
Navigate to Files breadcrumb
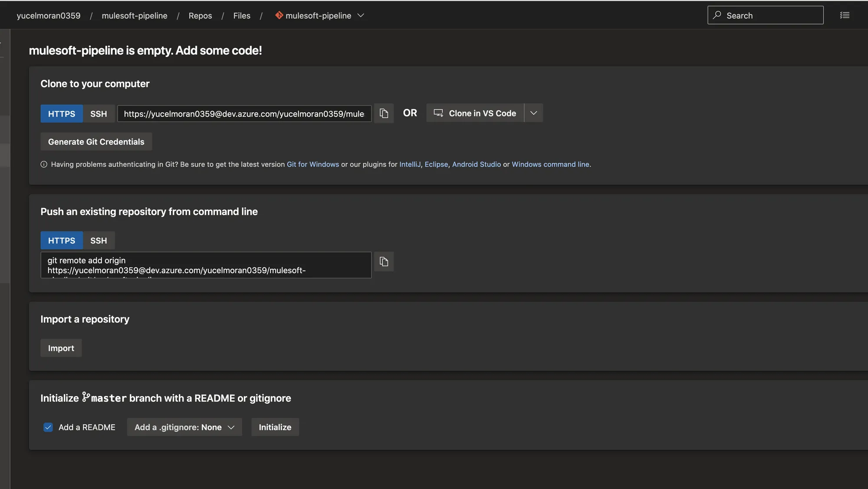pyautogui.click(x=242, y=16)
